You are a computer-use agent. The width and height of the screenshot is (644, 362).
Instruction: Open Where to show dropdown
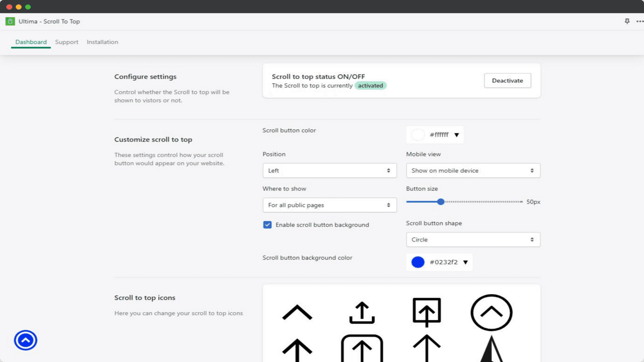tap(329, 205)
